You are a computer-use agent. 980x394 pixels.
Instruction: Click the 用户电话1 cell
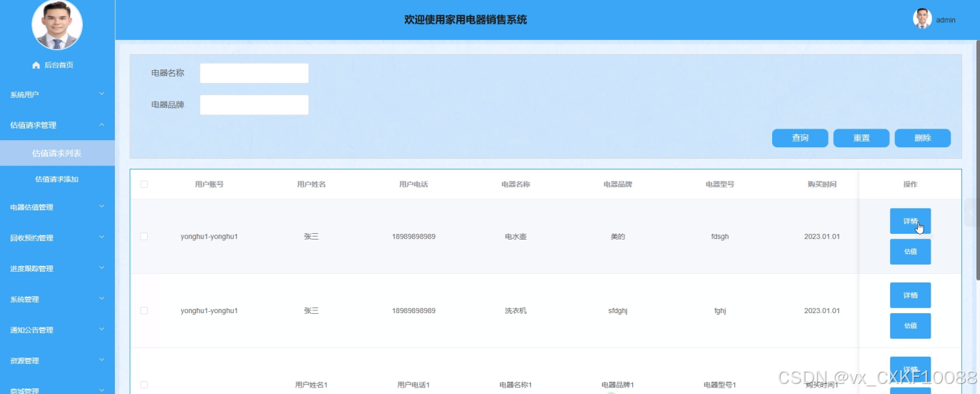coord(414,385)
